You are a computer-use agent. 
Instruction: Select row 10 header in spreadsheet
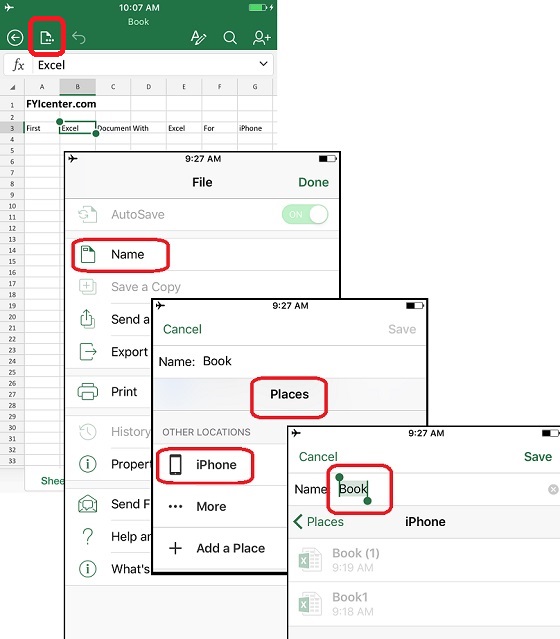[x=12, y=206]
